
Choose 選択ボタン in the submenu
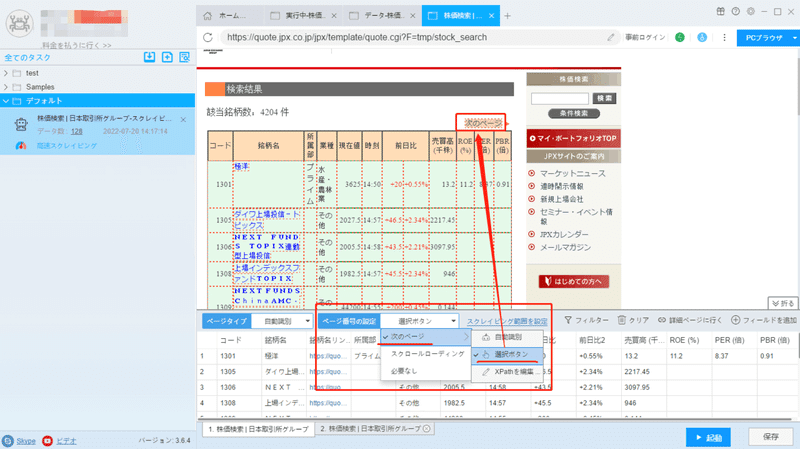[507, 354]
